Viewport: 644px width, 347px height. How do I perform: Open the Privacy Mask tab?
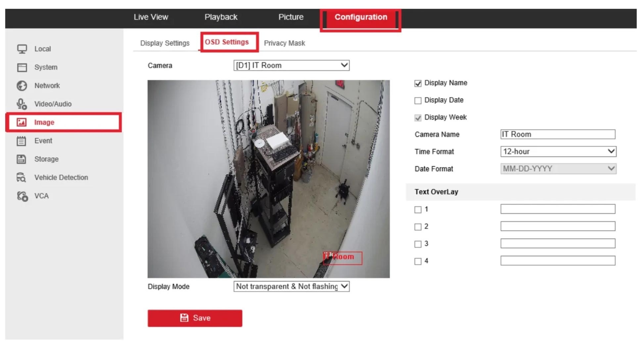tap(284, 43)
